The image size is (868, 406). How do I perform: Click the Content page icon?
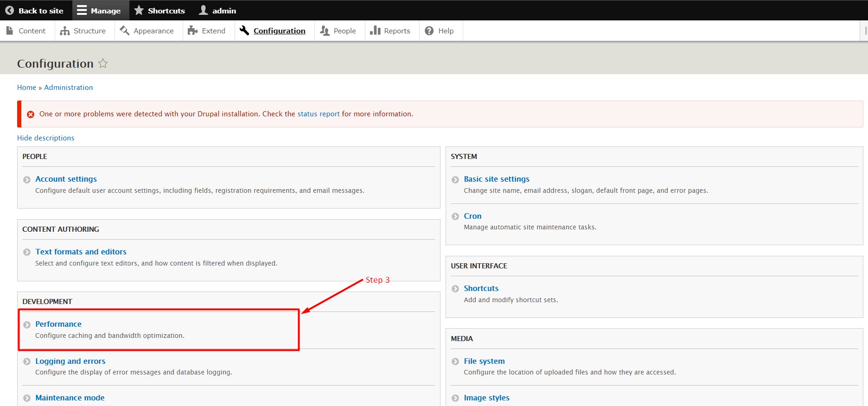(9, 31)
